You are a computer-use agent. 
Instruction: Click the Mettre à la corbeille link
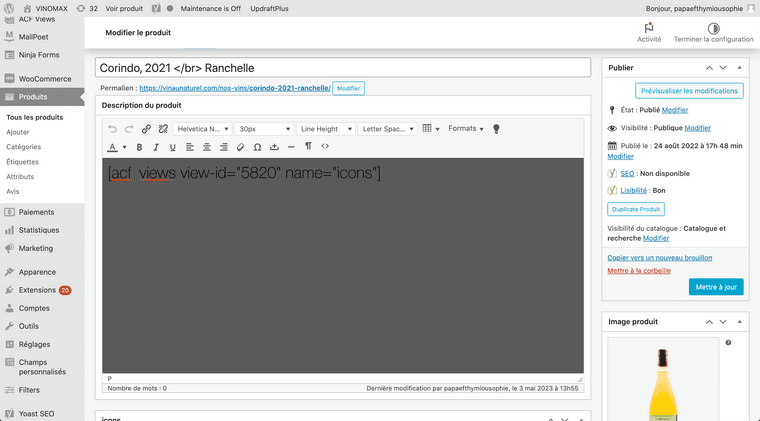coord(638,270)
